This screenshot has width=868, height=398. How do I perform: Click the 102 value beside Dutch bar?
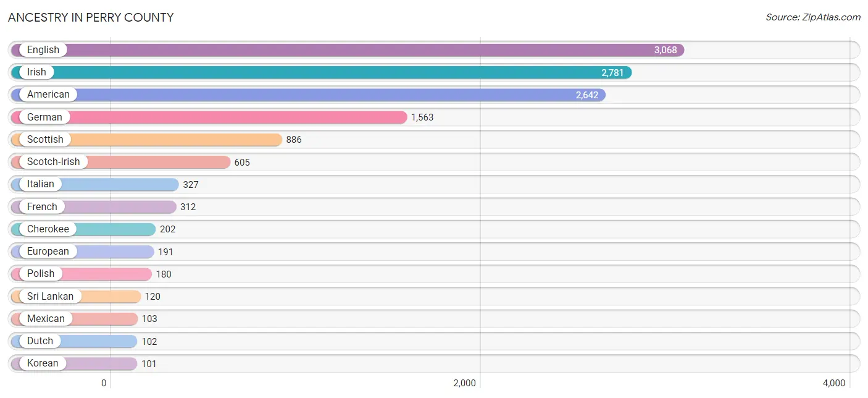pos(149,342)
